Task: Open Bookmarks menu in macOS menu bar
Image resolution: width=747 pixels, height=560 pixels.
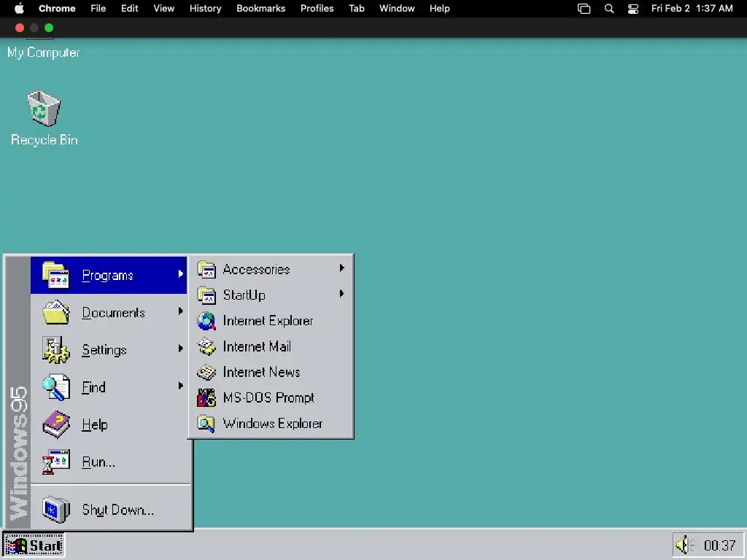Action: 260,9
